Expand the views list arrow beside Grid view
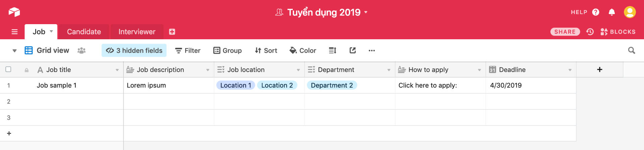Viewport: 644px width, 150px height. pyautogui.click(x=14, y=51)
